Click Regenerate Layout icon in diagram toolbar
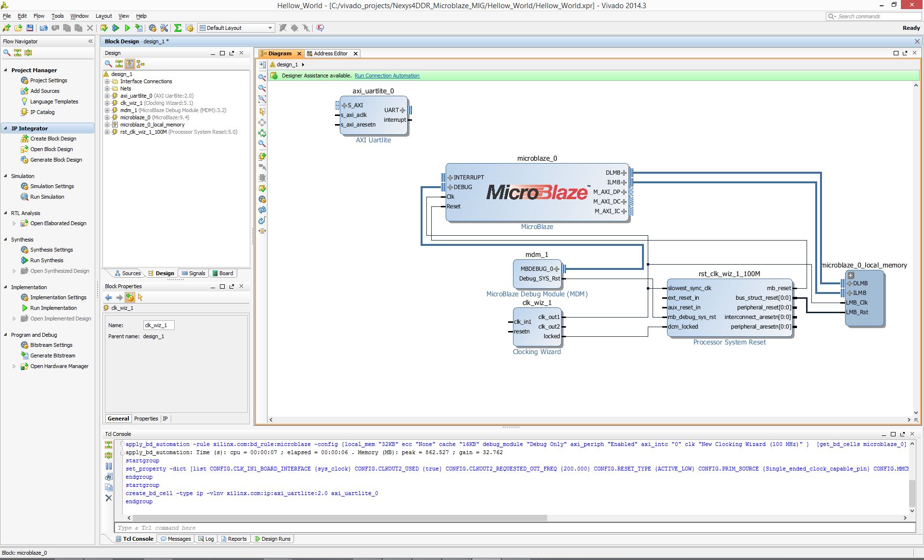Image resolution: width=924 pixels, height=560 pixels. (x=262, y=210)
